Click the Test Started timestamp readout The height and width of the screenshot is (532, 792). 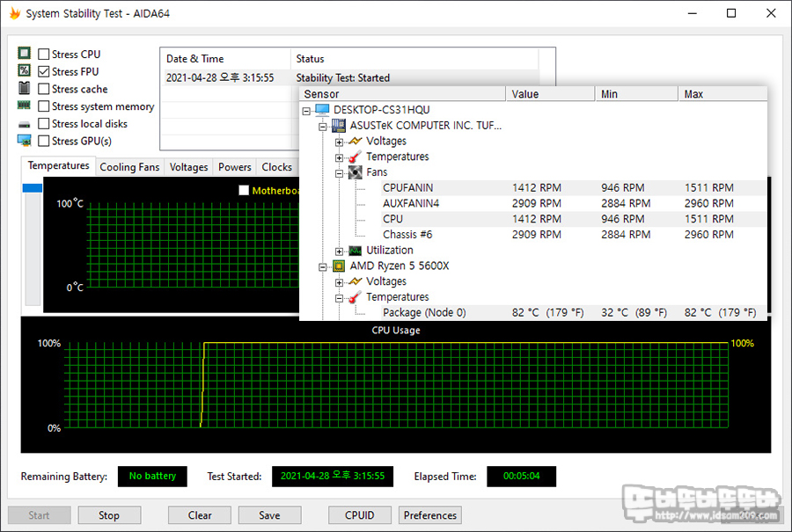click(x=333, y=476)
